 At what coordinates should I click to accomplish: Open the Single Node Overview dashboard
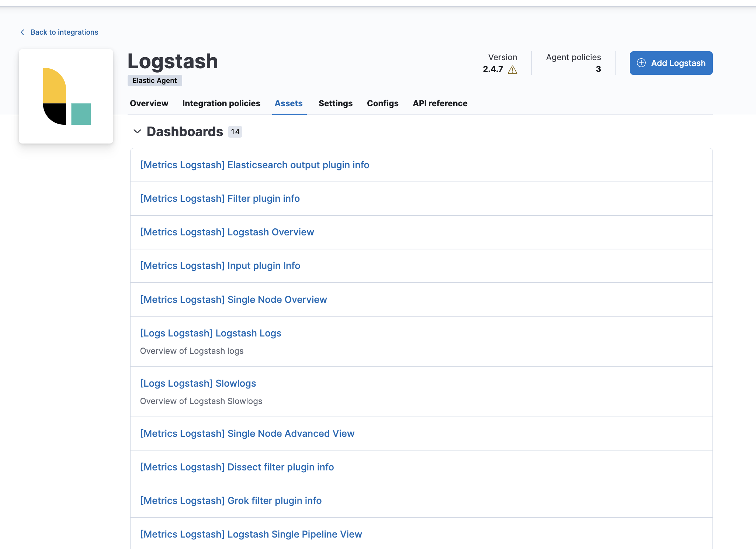[x=233, y=300]
